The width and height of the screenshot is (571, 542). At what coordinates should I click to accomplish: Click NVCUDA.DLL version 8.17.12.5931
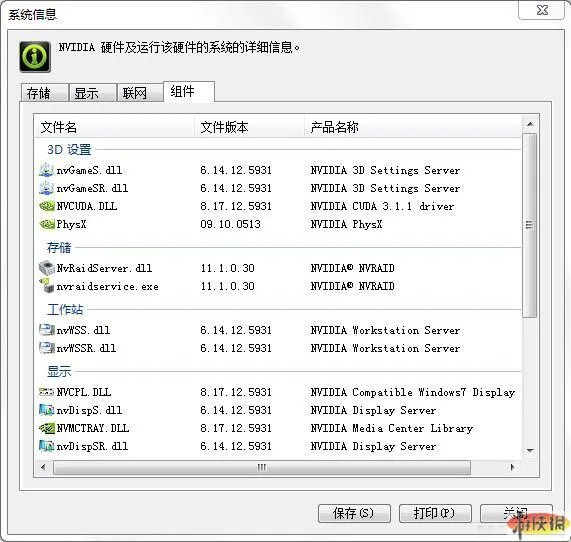[x=236, y=206]
